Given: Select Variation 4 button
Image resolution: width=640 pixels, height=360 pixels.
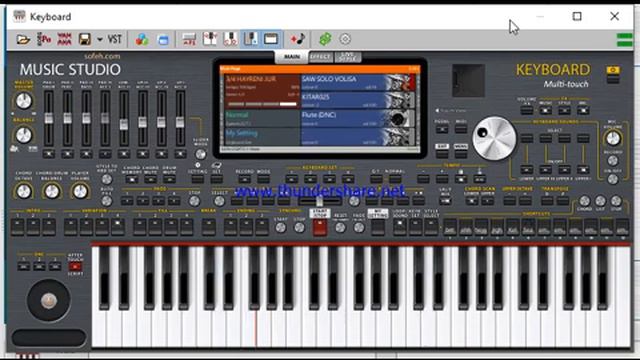Looking at the screenshot, I should (118, 227).
